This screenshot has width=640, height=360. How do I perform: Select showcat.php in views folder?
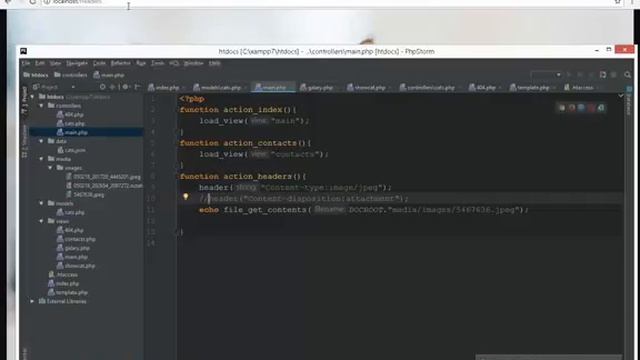coord(76,266)
